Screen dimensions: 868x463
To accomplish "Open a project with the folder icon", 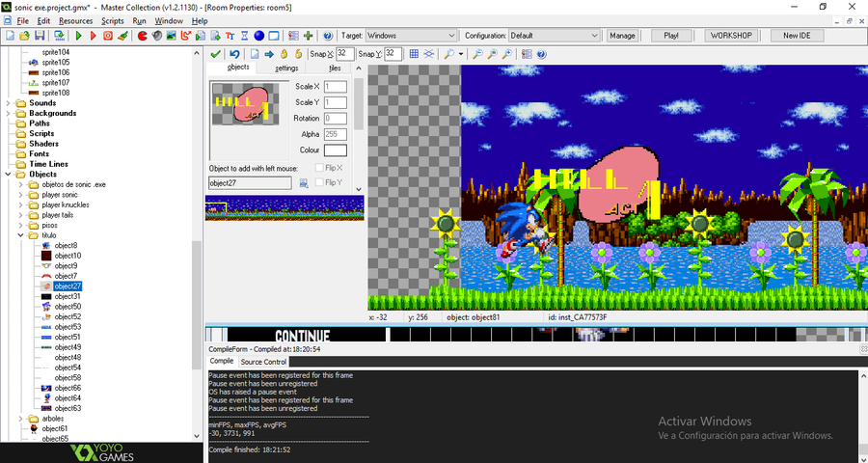I will click(24, 36).
